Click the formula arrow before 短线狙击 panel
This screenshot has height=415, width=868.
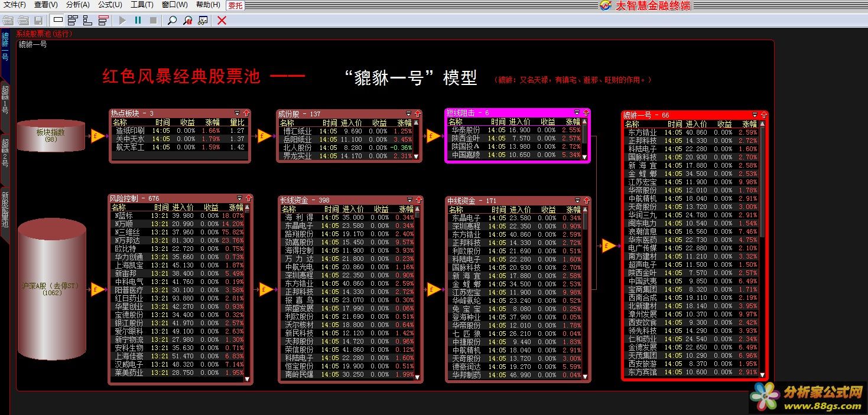(x=433, y=136)
